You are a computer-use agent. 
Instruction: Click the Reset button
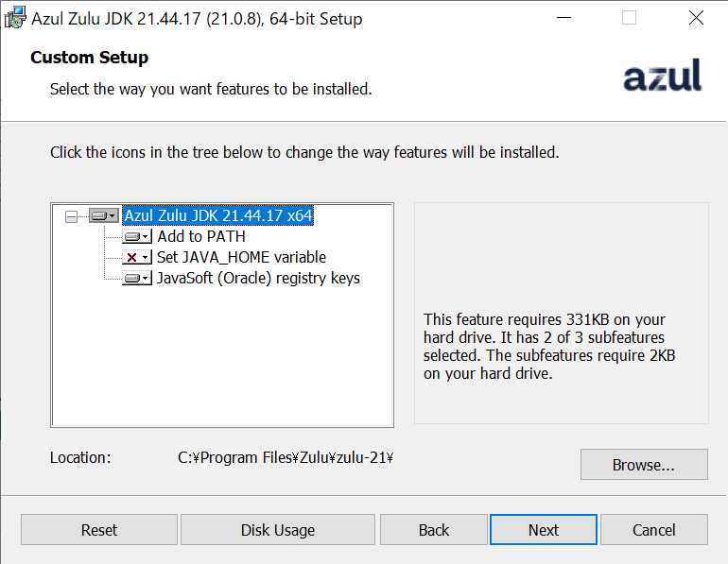pyautogui.click(x=99, y=529)
